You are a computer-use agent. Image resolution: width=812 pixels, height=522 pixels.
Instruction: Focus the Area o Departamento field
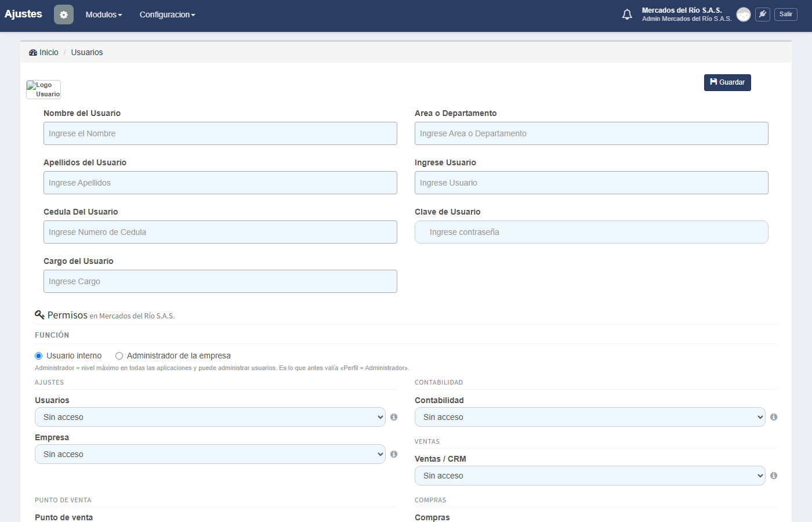pyautogui.click(x=592, y=133)
